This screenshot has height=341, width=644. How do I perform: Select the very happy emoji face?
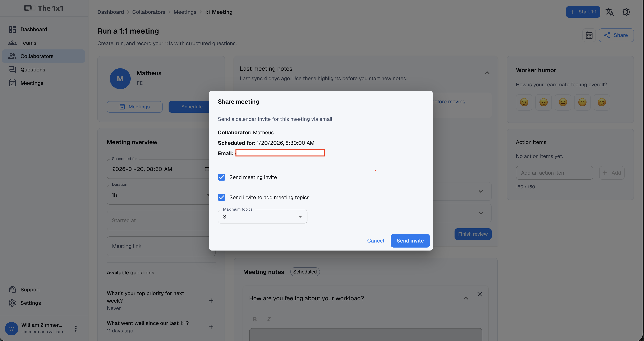point(601,102)
